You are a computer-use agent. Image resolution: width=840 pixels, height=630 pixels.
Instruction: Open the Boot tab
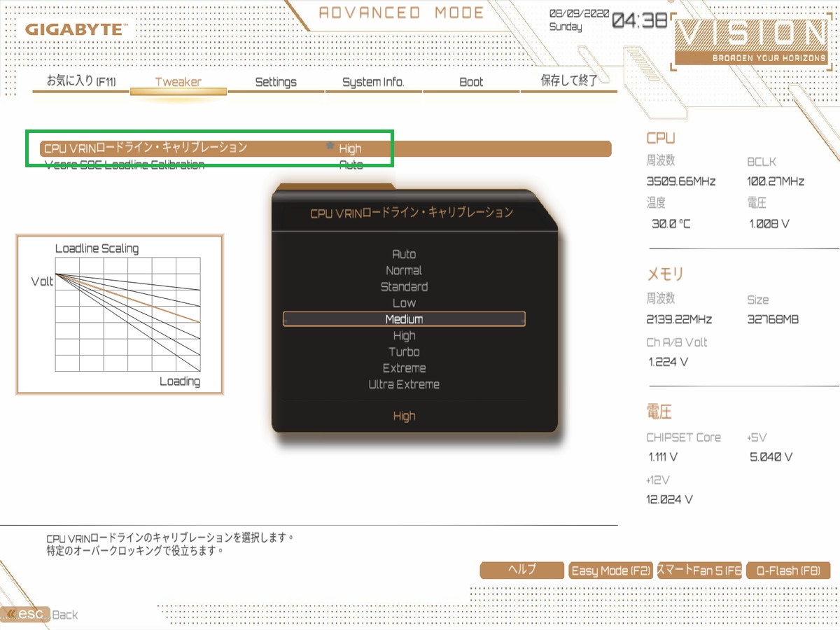pyautogui.click(x=471, y=82)
